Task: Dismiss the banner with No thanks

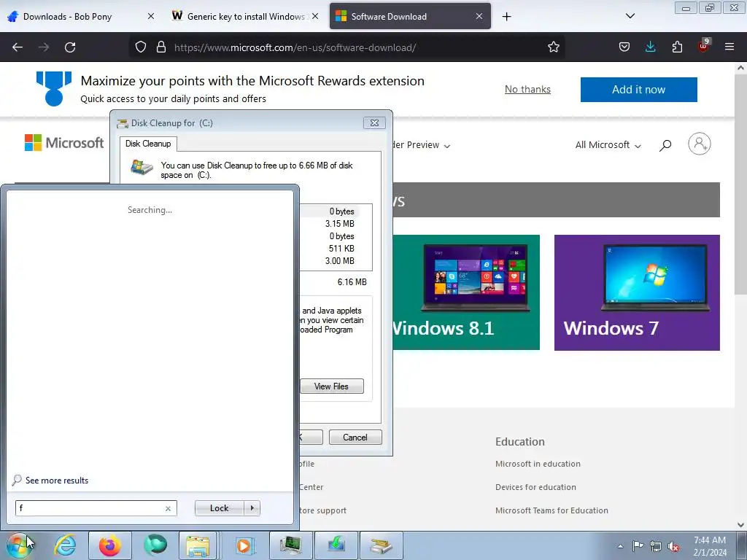Action: (x=527, y=89)
